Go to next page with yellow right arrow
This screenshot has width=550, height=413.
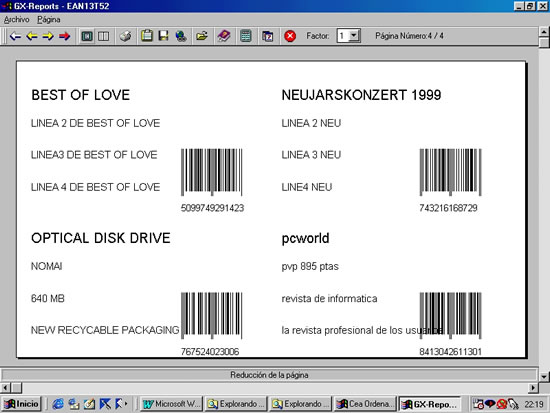(x=48, y=36)
